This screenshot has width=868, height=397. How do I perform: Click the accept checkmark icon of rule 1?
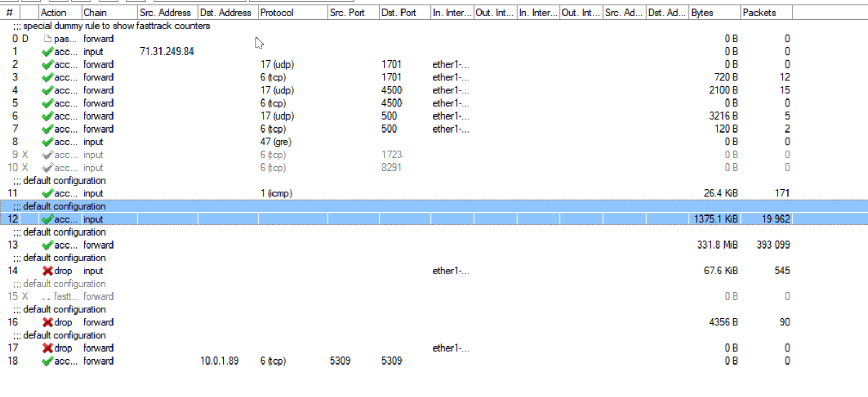coord(47,52)
